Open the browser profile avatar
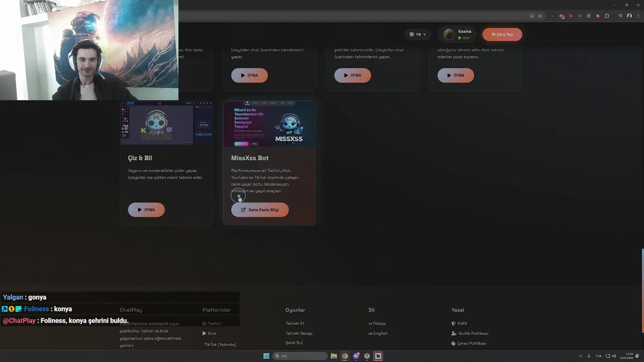 (629, 16)
